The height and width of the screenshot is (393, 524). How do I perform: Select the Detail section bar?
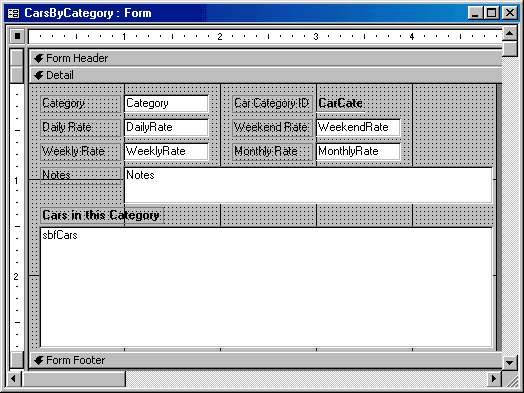(x=266, y=75)
